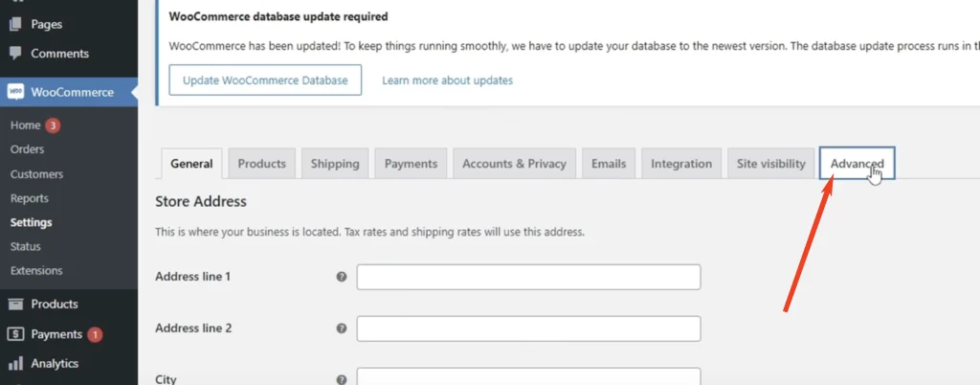Focus the City input field
The height and width of the screenshot is (385, 980).
tap(528, 377)
